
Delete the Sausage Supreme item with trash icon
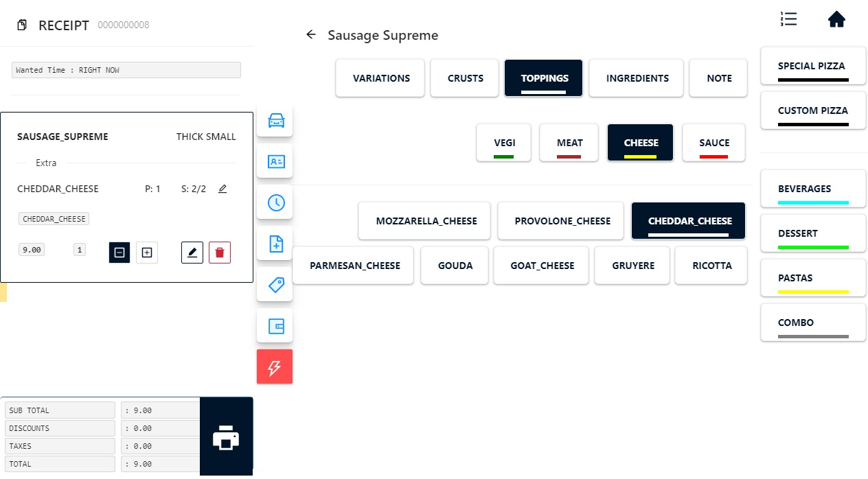click(220, 253)
